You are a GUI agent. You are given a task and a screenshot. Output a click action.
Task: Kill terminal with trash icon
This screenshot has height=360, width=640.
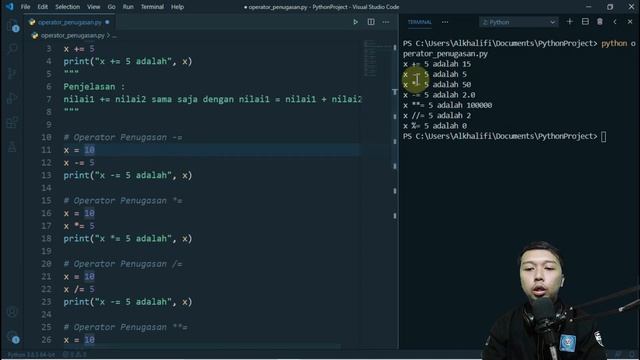click(600, 22)
